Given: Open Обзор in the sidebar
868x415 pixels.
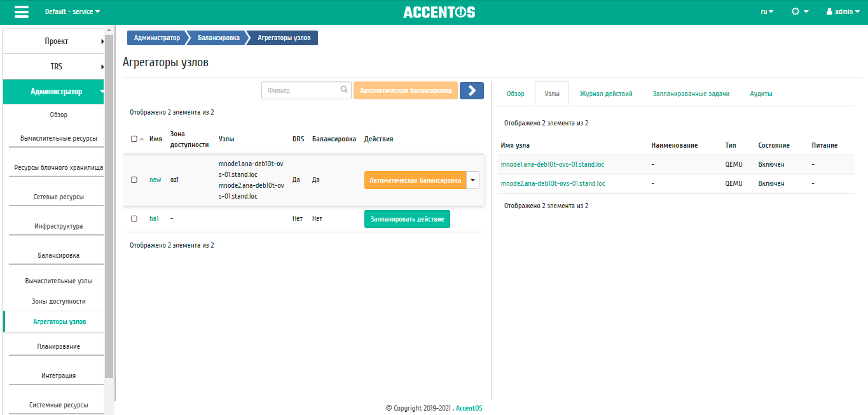Looking at the screenshot, I should (x=59, y=115).
